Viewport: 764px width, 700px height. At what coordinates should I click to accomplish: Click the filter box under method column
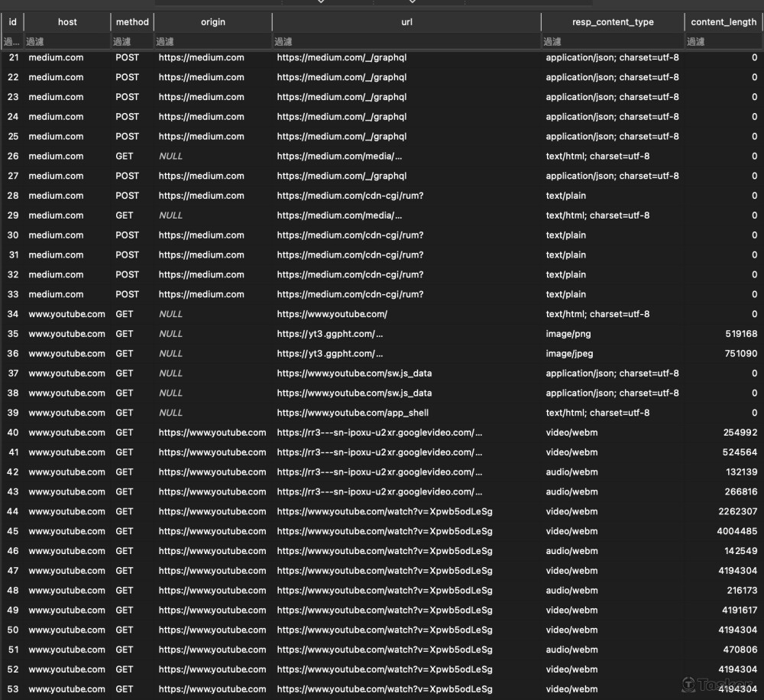tap(132, 41)
